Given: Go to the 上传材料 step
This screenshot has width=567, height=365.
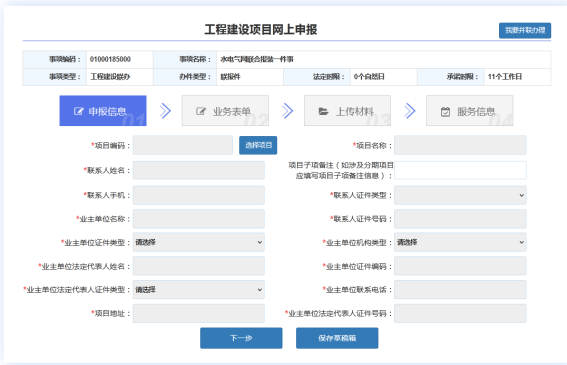Looking at the screenshot, I should pos(348,111).
